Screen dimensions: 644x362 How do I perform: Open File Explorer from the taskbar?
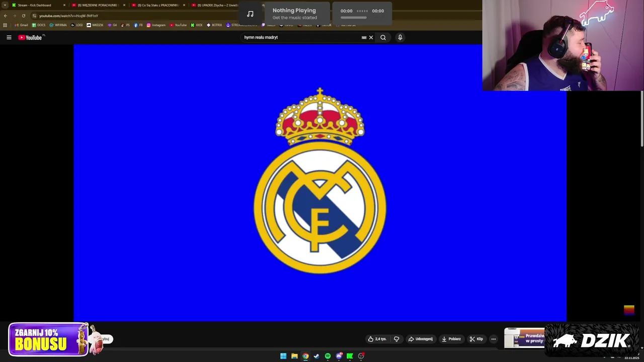(294, 356)
